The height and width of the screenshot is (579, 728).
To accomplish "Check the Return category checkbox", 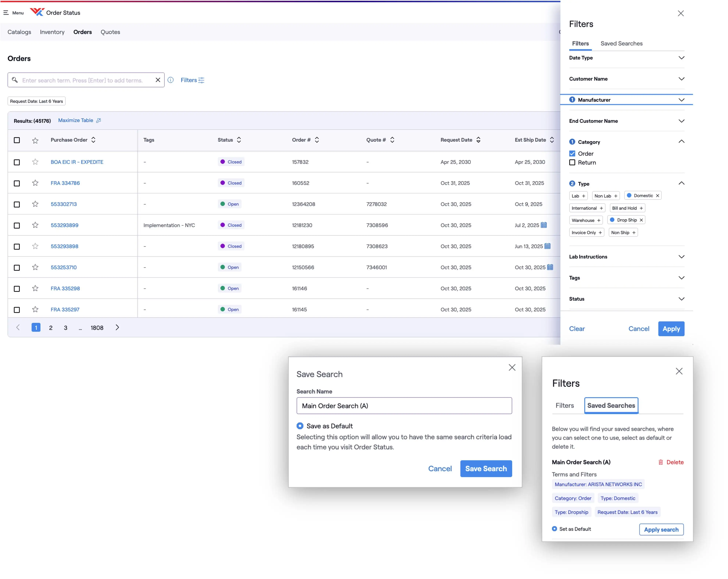I will point(572,162).
